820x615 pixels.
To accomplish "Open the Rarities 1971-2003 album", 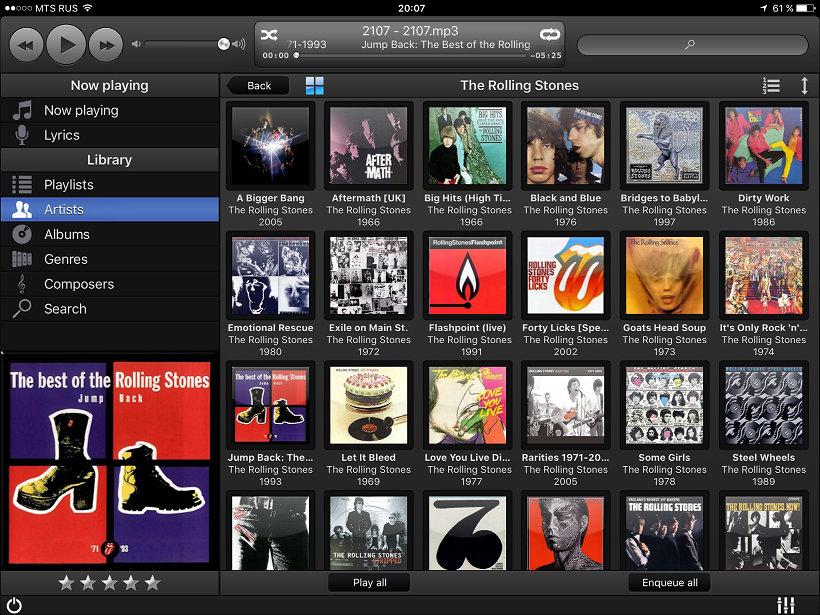I will [x=566, y=405].
